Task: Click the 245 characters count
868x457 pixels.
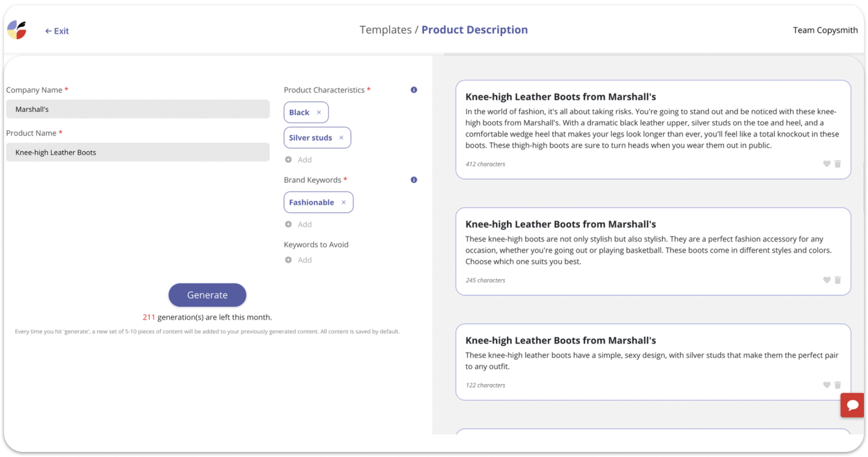Action: tap(485, 280)
